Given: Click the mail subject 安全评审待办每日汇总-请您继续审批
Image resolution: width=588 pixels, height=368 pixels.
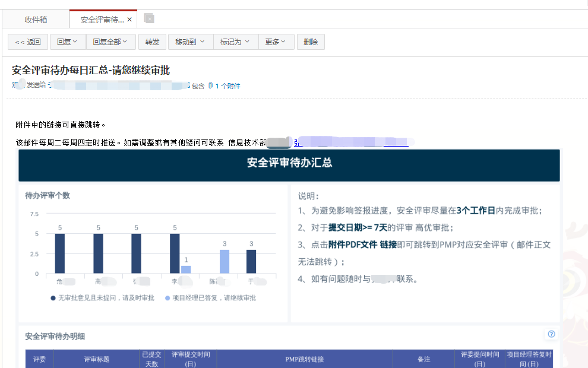Looking at the screenshot, I should [x=91, y=70].
